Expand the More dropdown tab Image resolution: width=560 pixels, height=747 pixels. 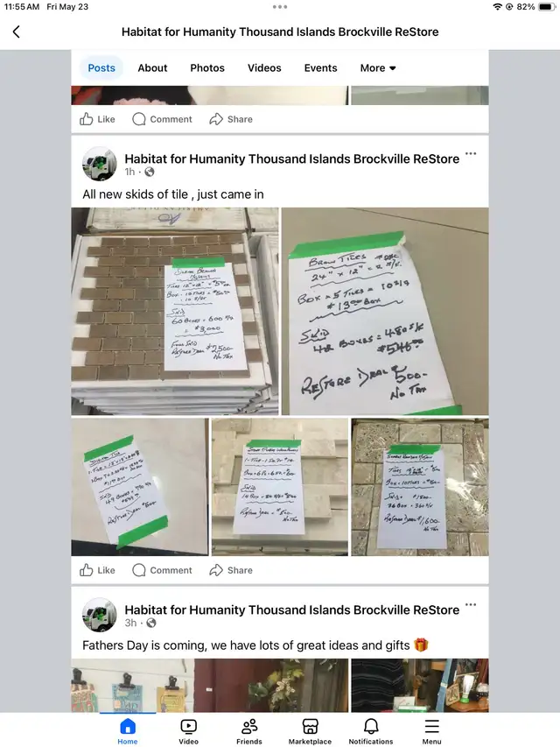tap(378, 68)
